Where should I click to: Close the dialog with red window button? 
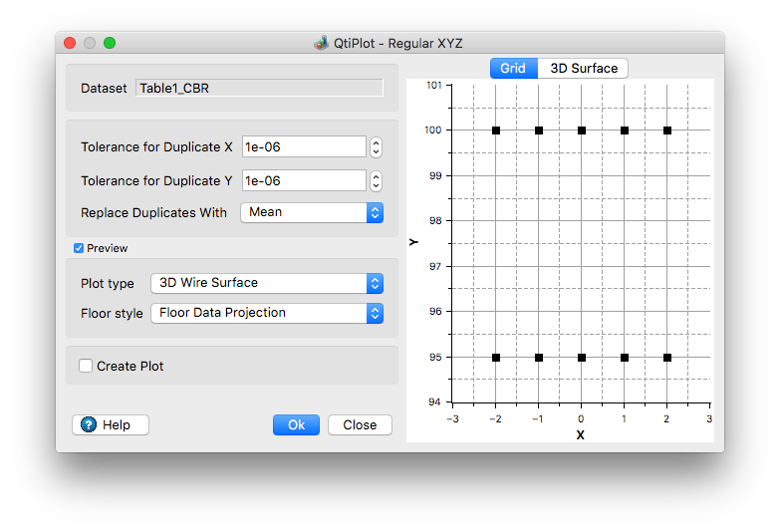click(x=70, y=43)
